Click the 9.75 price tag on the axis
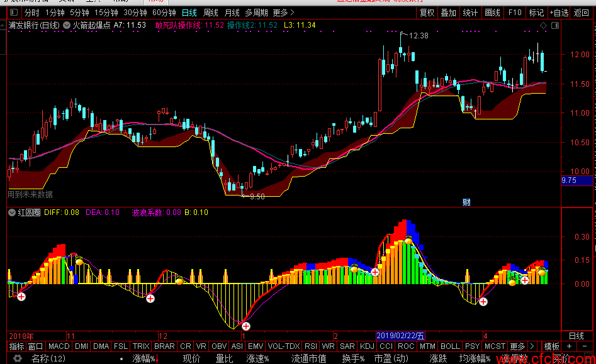The width and height of the screenshot is (596, 364). [569, 180]
